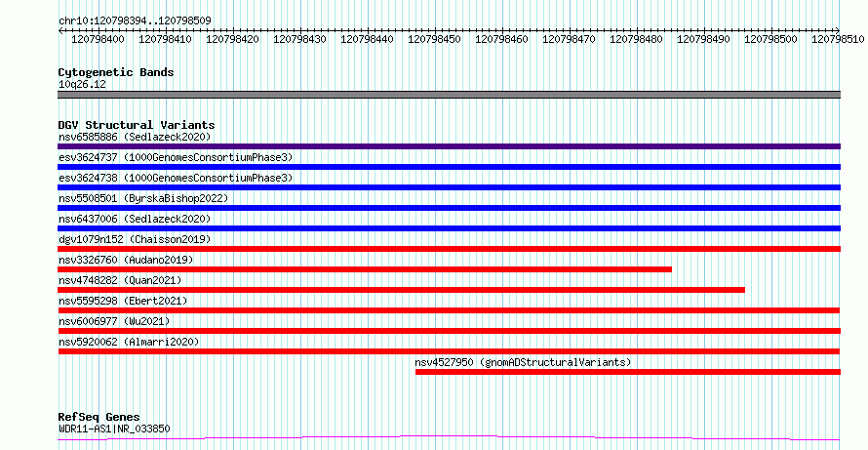This screenshot has width=868, height=450.
Task: Click the blue bar under esv3624738
Action: coord(449,187)
